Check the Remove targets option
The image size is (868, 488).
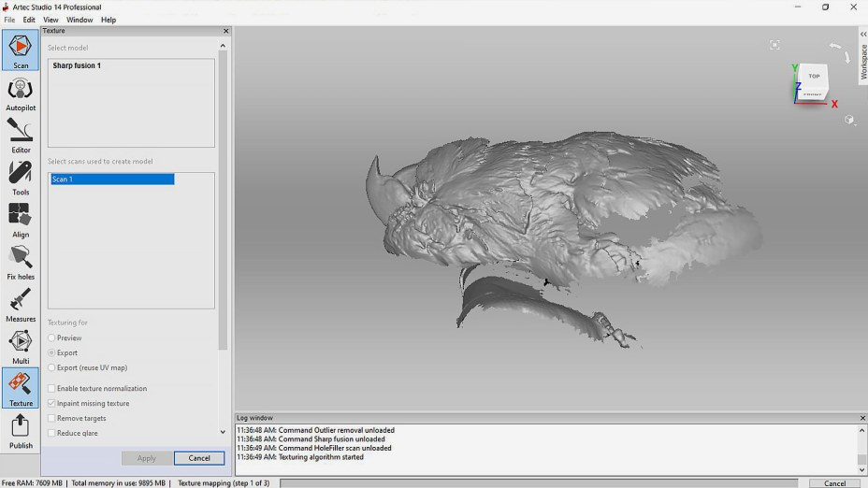click(51, 419)
